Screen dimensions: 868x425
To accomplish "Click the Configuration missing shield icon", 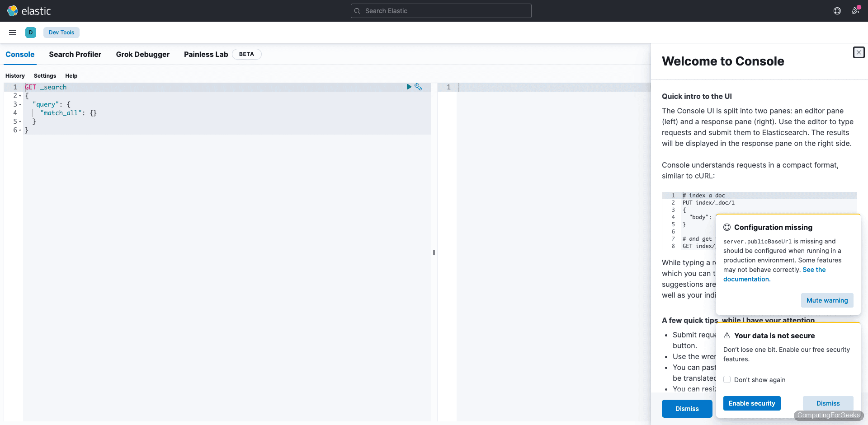I will [727, 227].
